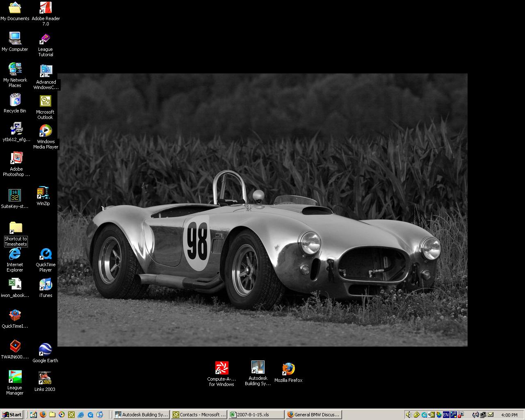
Task: Launch Autodesk Building Systems from the desktop
Action: click(x=258, y=367)
